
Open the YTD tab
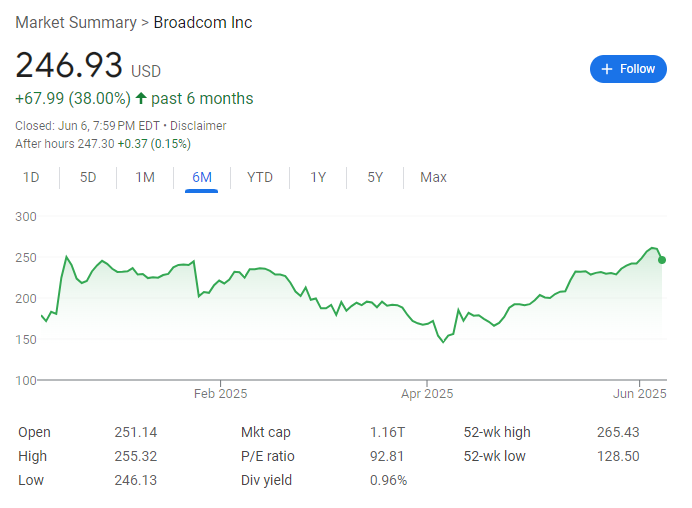[260, 177]
